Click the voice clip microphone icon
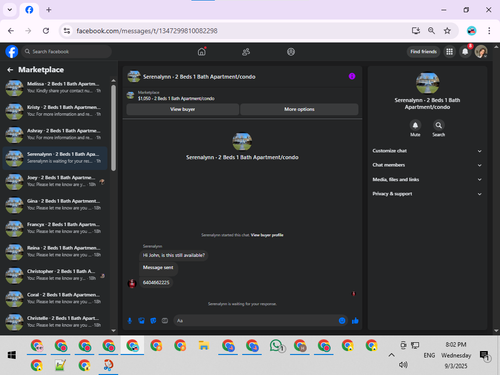Image resolution: width=500 pixels, height=375 pixels. [130, 321]
